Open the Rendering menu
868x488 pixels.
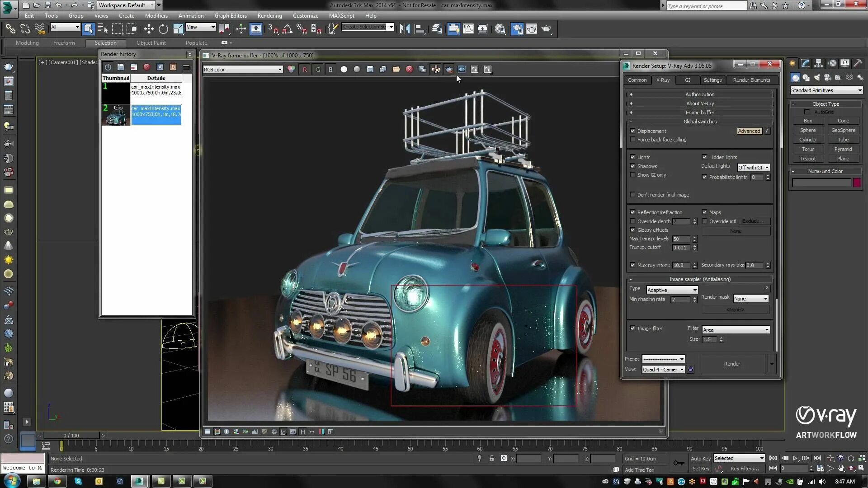pyautogui.click(x=269, y=15)
